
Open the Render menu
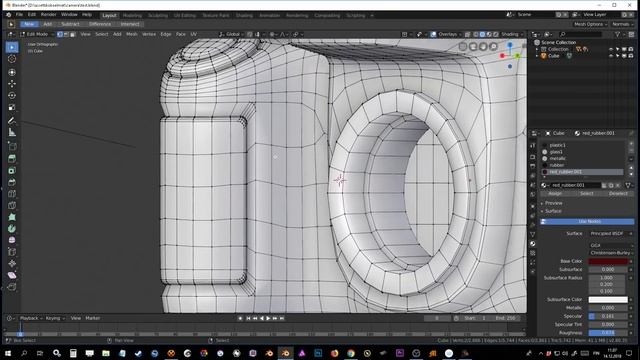(49, 15)
